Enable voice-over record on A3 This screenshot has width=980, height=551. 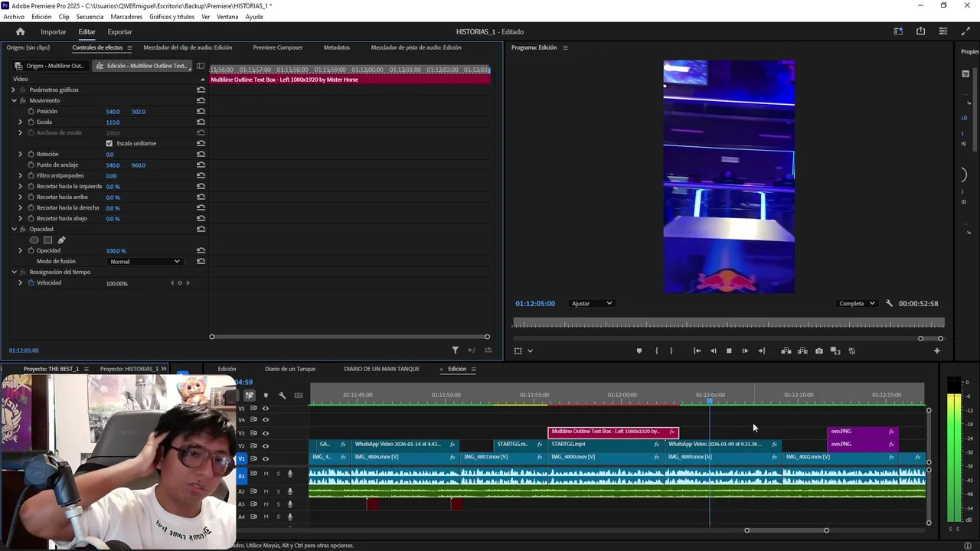(289, 504)
